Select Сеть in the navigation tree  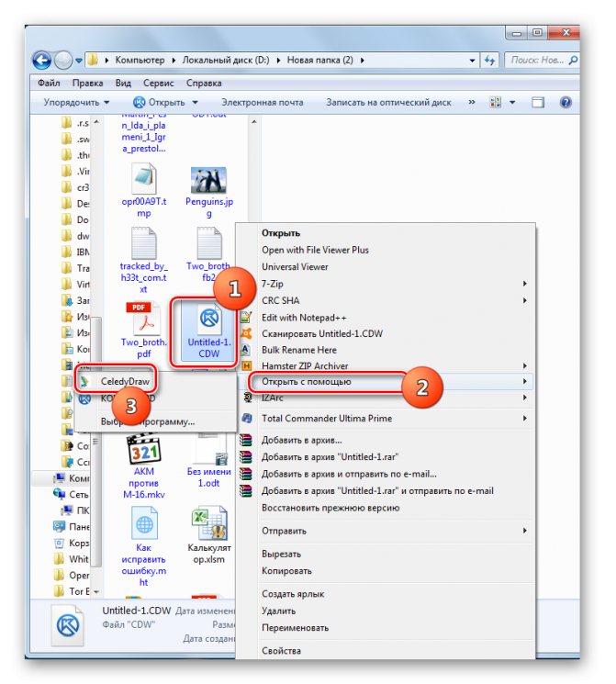tap(79, 494)
